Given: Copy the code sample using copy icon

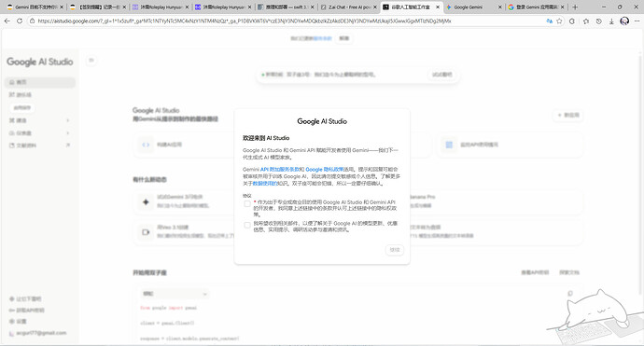Looking at the screenshot, I should pyautogui.click(x=570, y=294).
